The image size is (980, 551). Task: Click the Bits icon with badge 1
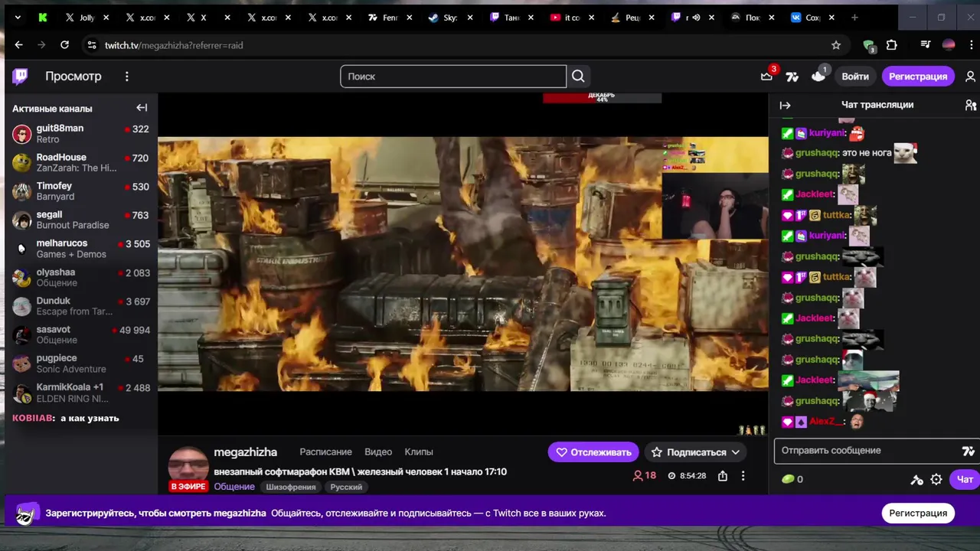(x=818, y=76)
